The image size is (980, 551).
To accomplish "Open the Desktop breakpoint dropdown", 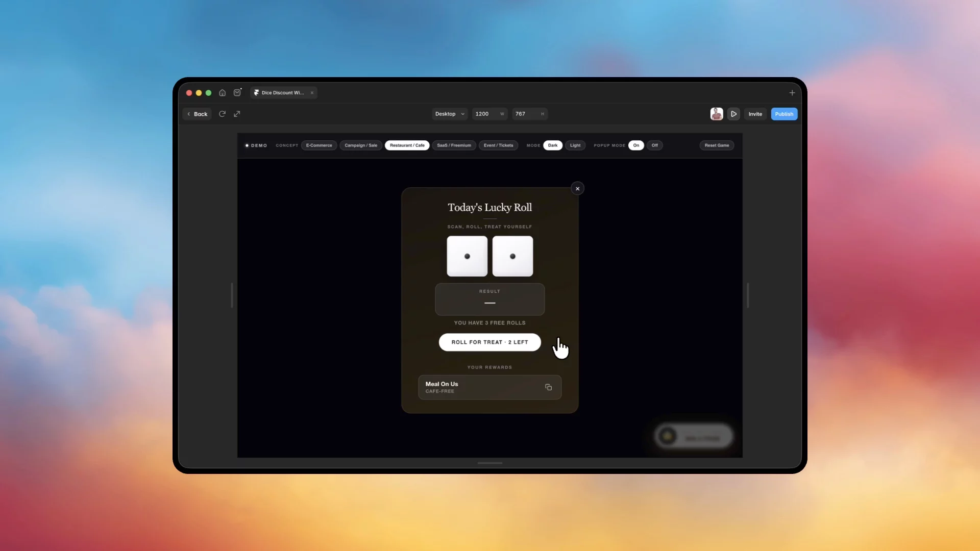I will point(450,114).
